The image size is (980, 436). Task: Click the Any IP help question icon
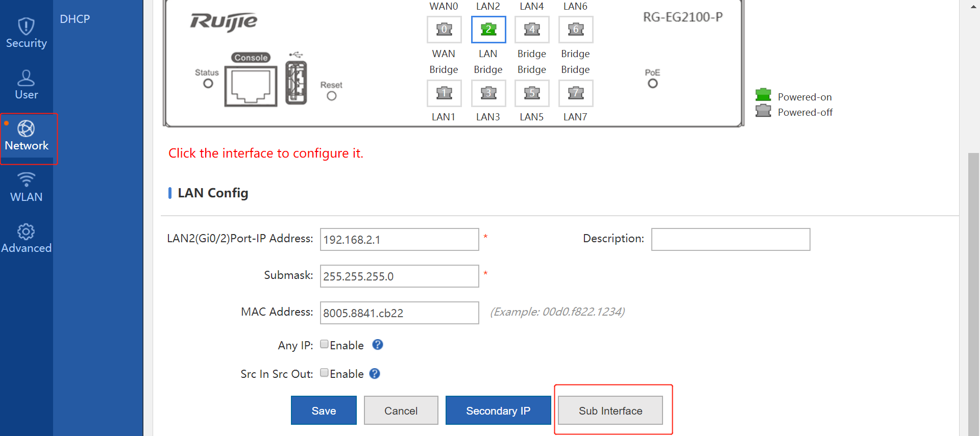(378, 345)
